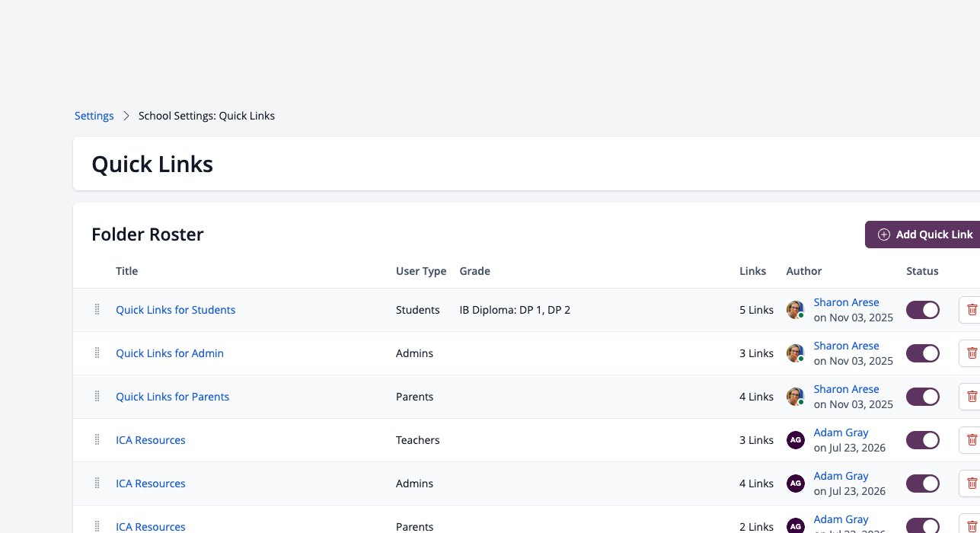Grab the drag handle for ICA Resources Admins row
Screen dimensions: 980x533
97,484
